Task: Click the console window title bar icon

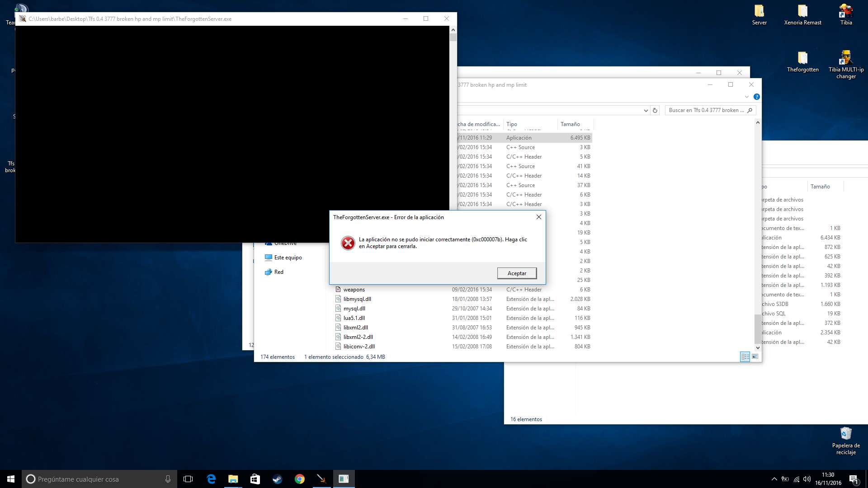Action: coord(22,19)
